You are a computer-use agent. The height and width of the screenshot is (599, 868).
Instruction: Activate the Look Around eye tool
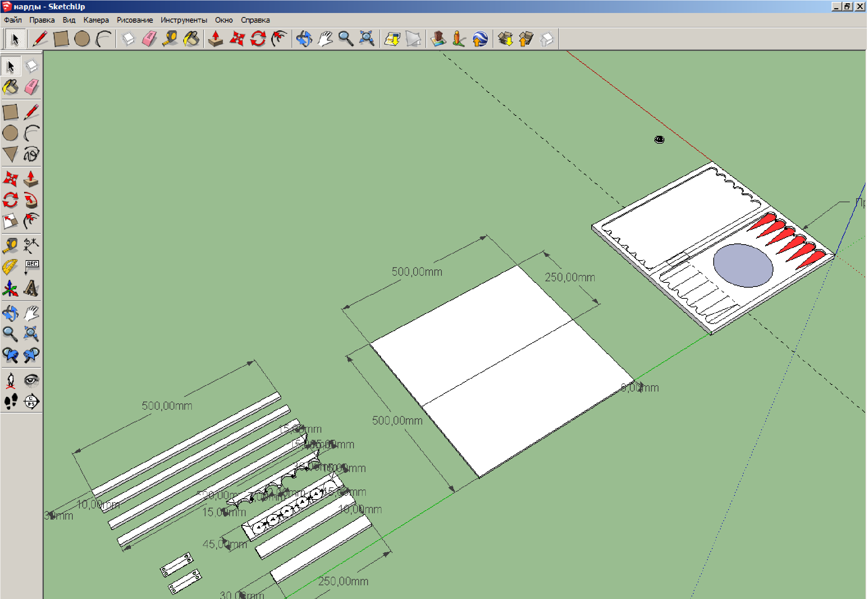[32, 380]
